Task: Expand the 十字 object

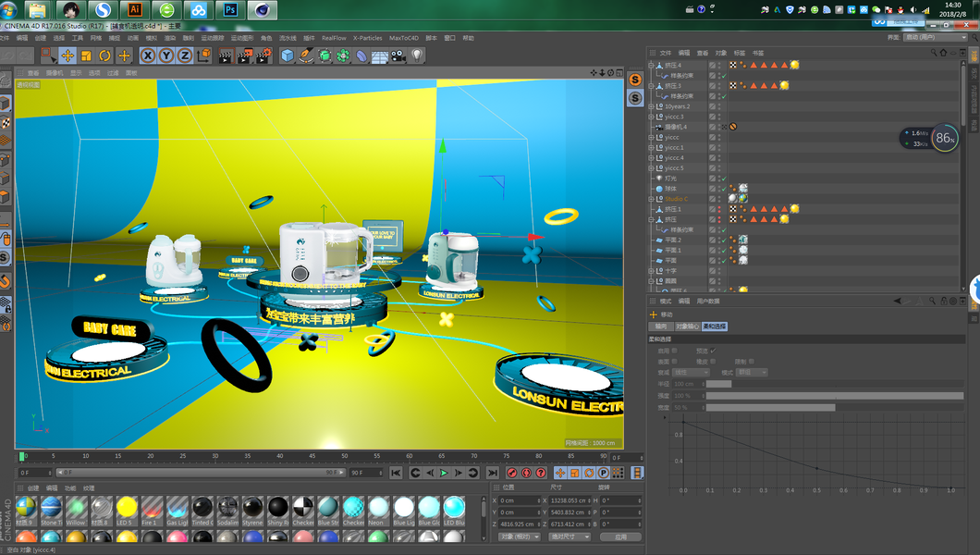Action: pyautogui.click(x=651, y=271)
